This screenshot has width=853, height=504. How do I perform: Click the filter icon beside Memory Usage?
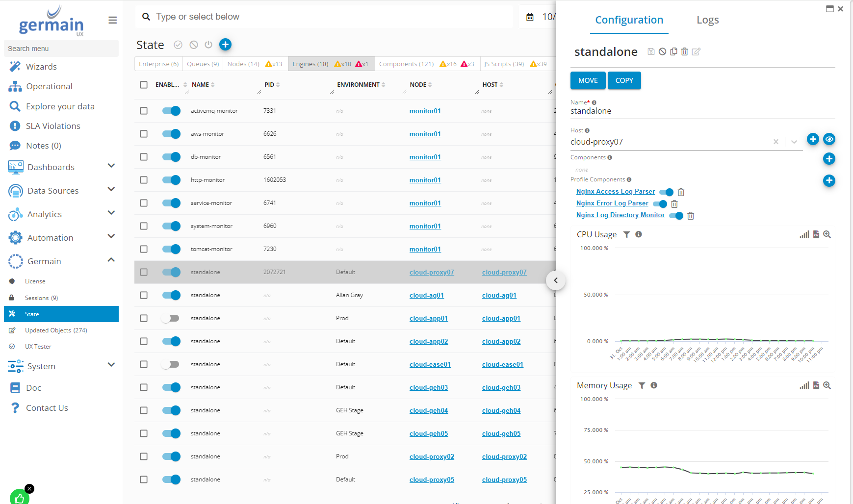[642, 386]
